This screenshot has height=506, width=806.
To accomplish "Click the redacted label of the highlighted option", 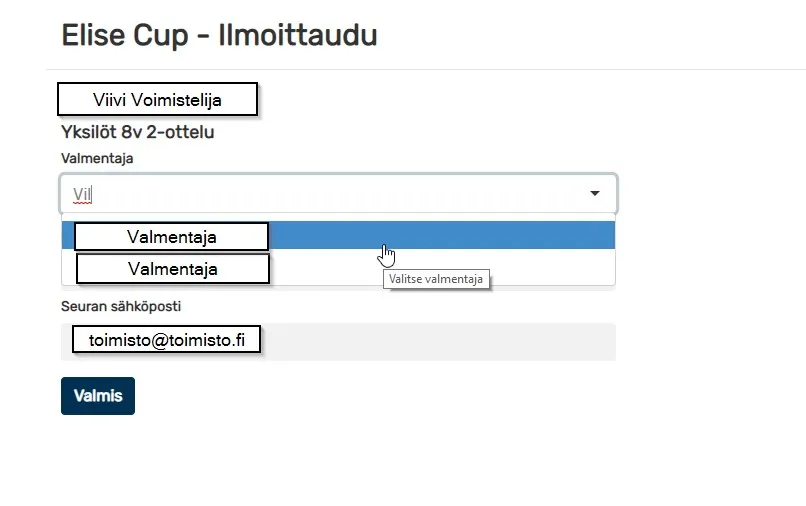I will [172, 237].
